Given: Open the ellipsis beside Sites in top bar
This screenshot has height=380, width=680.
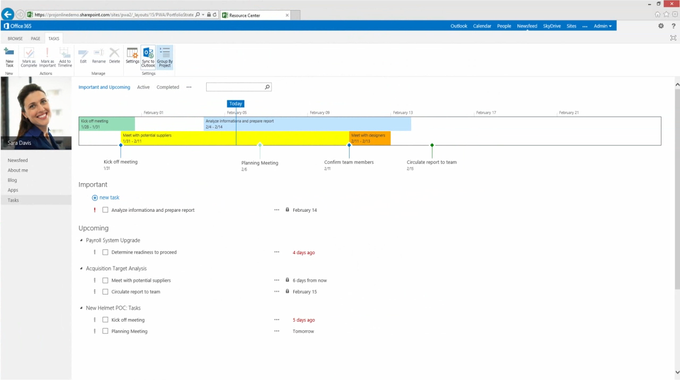Looking at the screenshot, I should [x=585, y=26].
